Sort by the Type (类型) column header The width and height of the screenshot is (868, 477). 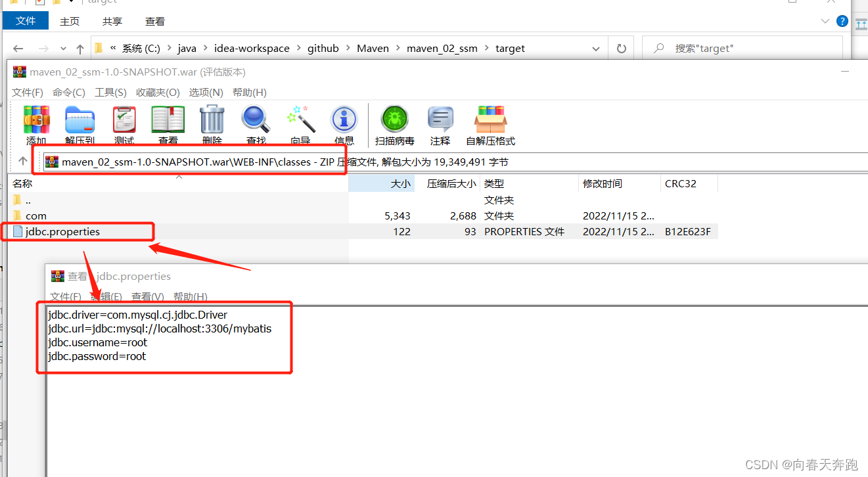pos(530,184)
